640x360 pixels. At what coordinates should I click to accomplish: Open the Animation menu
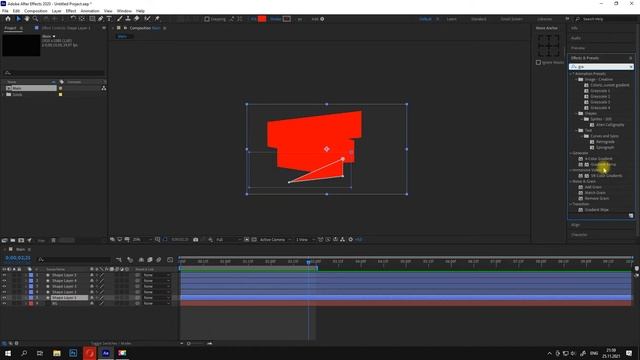point(90,11)
